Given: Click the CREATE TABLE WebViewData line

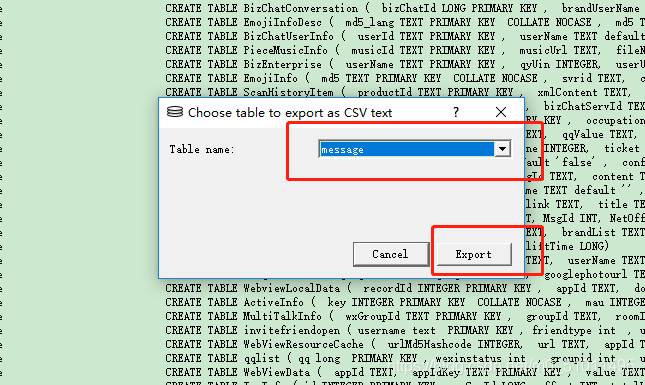Looking at the screenshot, I should tap(405, 372).
